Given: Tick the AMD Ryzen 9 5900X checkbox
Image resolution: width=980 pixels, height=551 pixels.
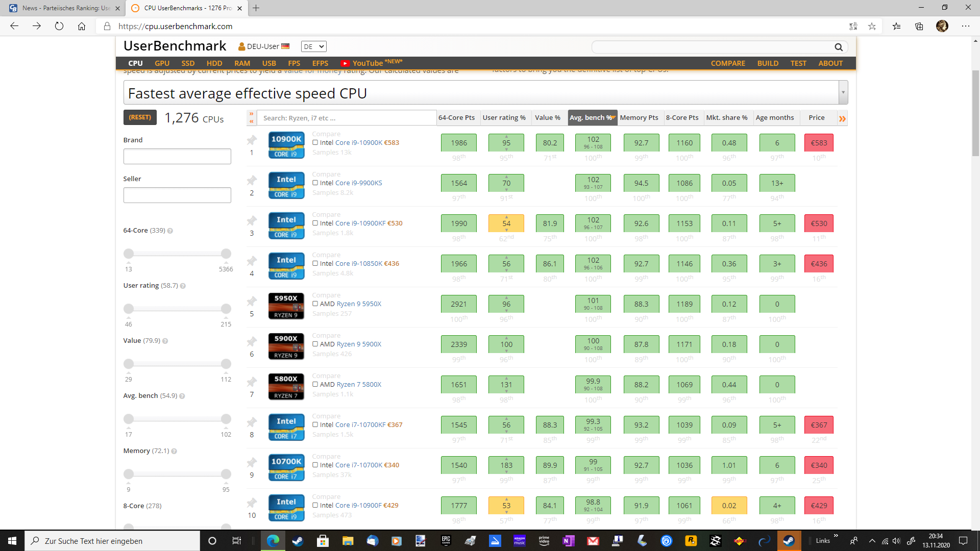Looking at the screenshot, I should coord(315,344).
